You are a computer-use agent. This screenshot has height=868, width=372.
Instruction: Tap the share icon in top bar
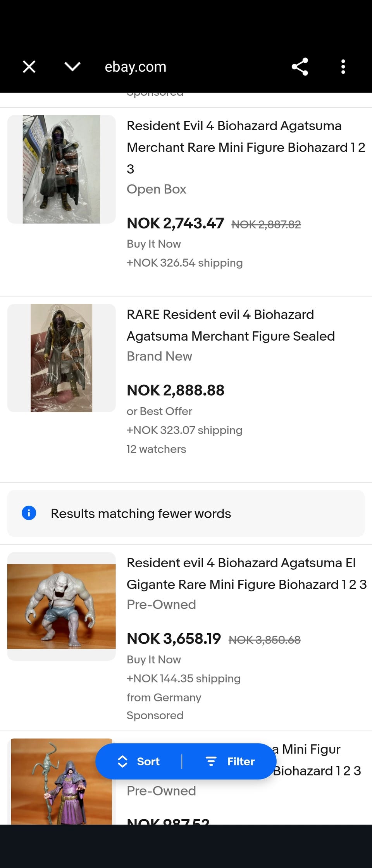pos(300,67)
